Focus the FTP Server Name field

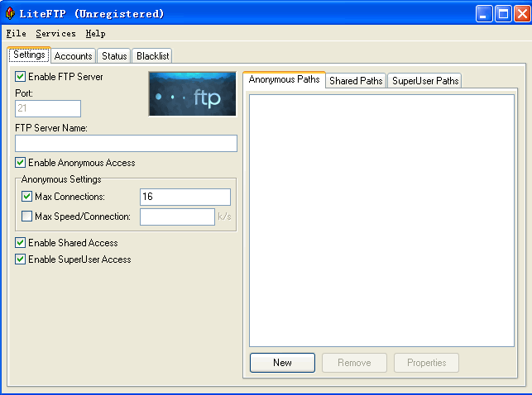126,143
